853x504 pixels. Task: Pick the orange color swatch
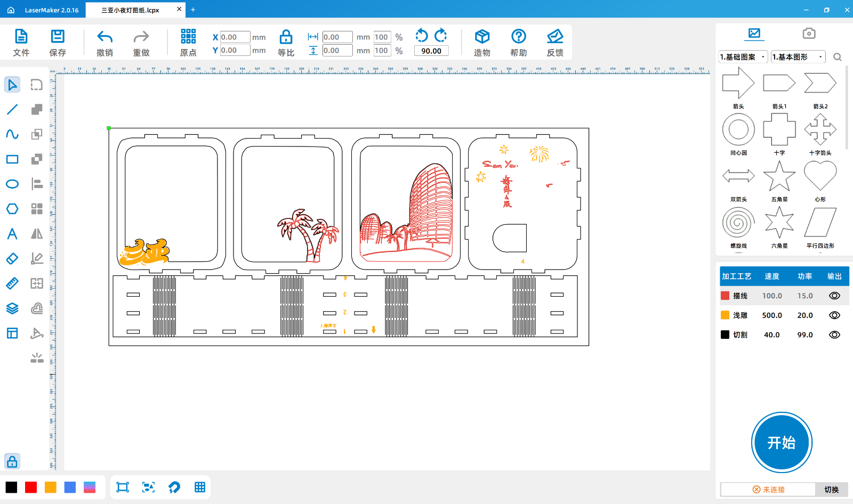coord(51,487)
